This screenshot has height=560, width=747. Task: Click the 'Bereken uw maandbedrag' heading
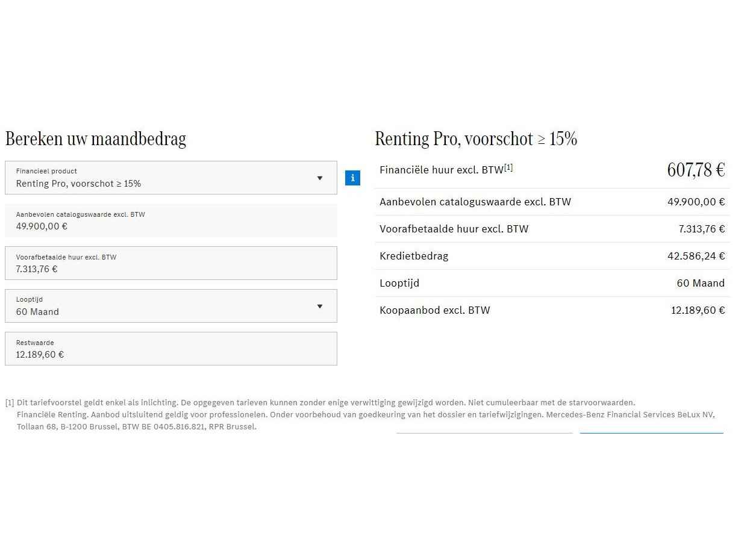point(96,139)
